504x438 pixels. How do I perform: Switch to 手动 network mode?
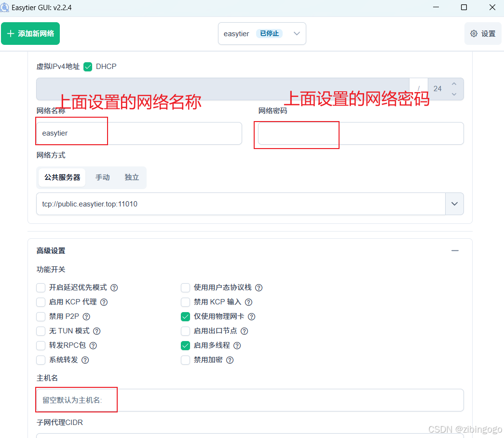pyautogui.click(x=103, y=177)
